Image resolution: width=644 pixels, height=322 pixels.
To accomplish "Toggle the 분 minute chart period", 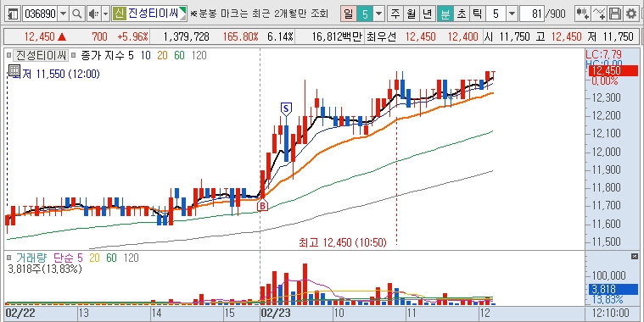I will coord(445,14).
